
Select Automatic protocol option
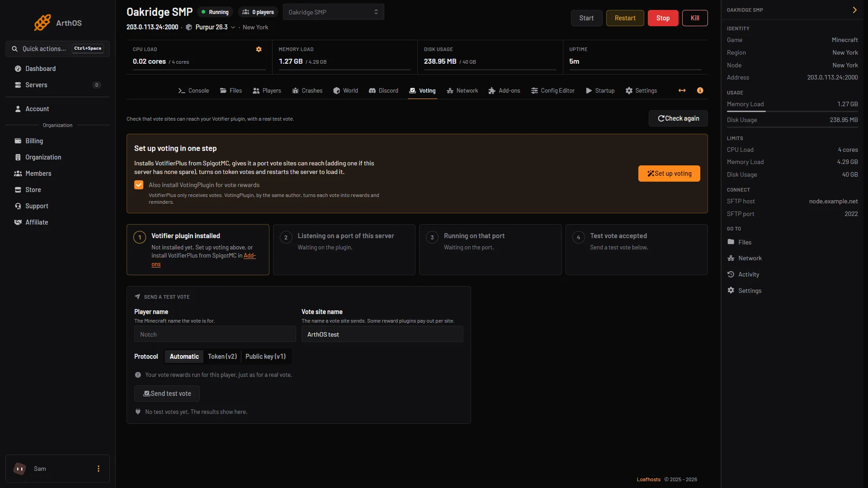[x=184, y=357]
